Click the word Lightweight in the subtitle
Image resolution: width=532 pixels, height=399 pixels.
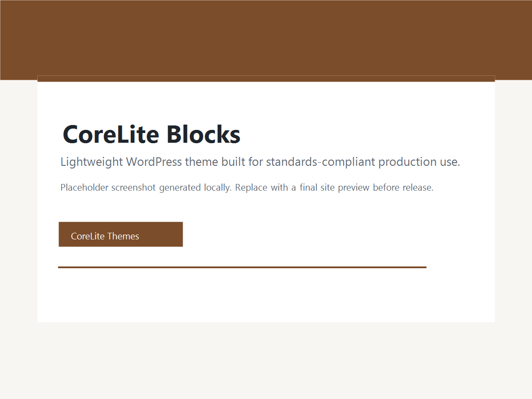[x=92, y=162]
